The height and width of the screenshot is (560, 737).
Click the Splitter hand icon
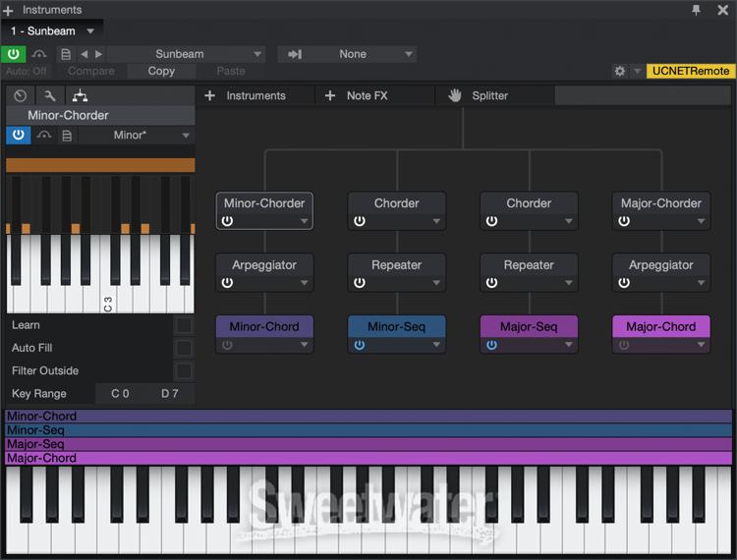coord(455,95)
